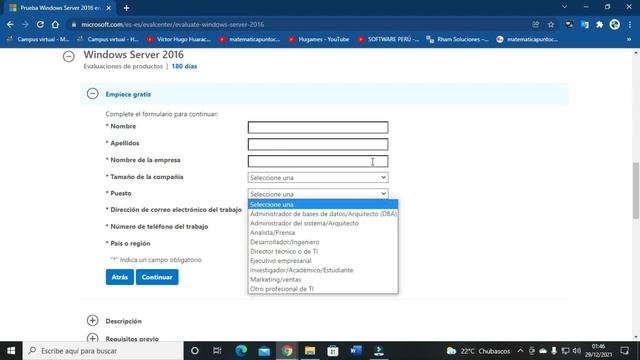The width and height of the screenshot is (640, 360).
Task: Click the share page icon in address bar
Action: tap(536, 24)
